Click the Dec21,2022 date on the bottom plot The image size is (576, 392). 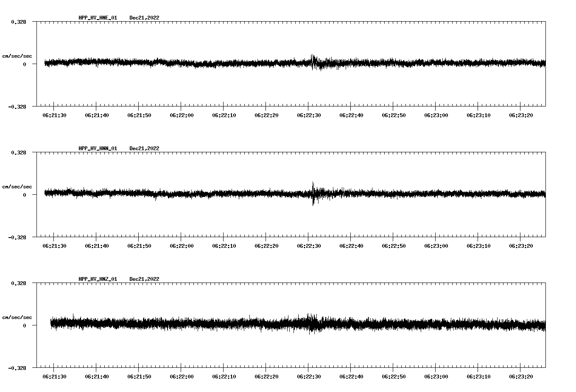[x=144, y=279]
